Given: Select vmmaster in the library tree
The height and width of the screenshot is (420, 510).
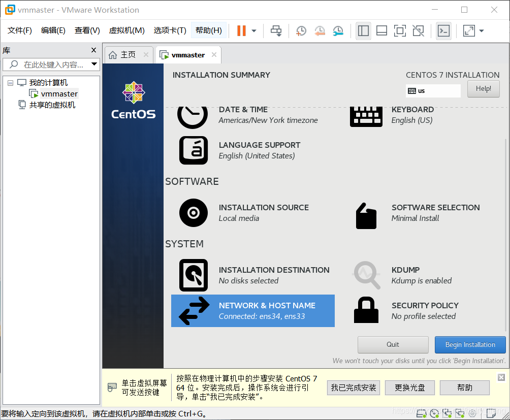Looking at the screenshot, I should [x=59, y=94].
